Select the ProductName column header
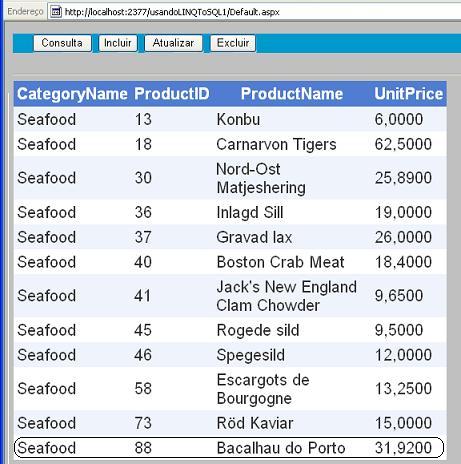 coord(292,94)
